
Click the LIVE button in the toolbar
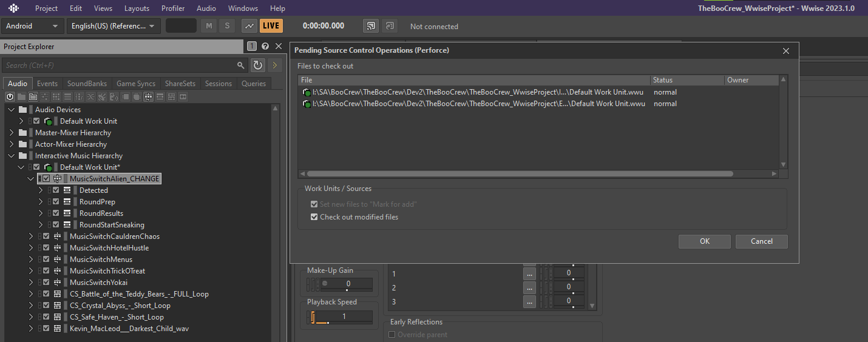(x=271, y=25)
